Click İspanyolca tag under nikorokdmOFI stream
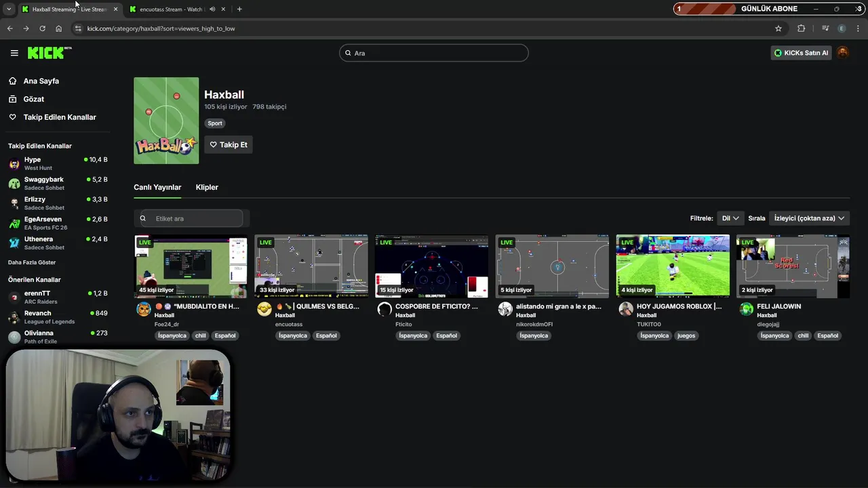868x488 pixels. tap(534, 335)
